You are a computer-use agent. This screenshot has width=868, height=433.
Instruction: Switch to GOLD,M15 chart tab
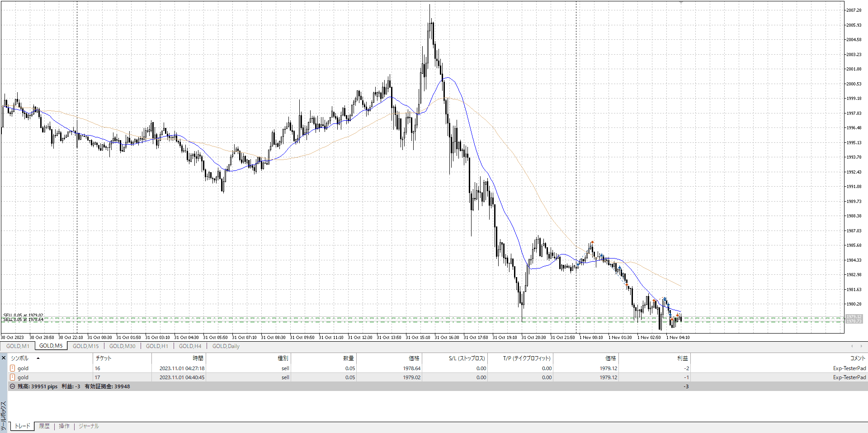coord(85,346)
